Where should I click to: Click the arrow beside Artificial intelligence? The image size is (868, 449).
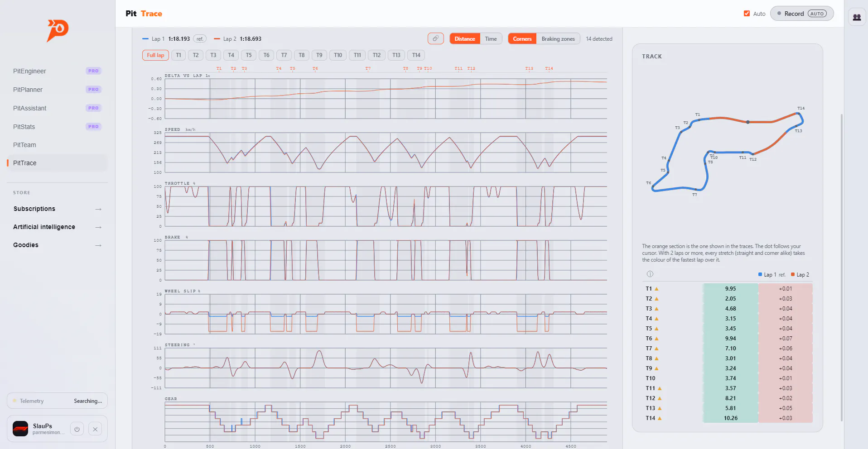(98, 227)
